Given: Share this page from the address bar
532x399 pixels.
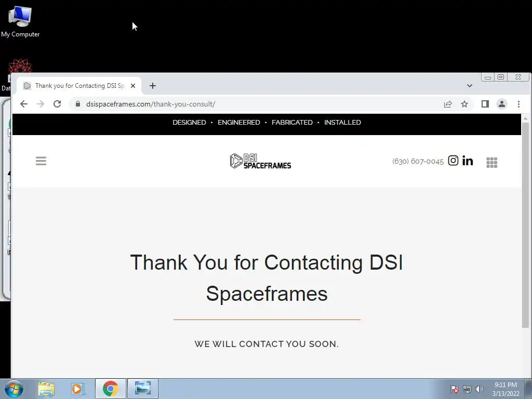Looking at the screenshot, I should [x=448, y=104].
